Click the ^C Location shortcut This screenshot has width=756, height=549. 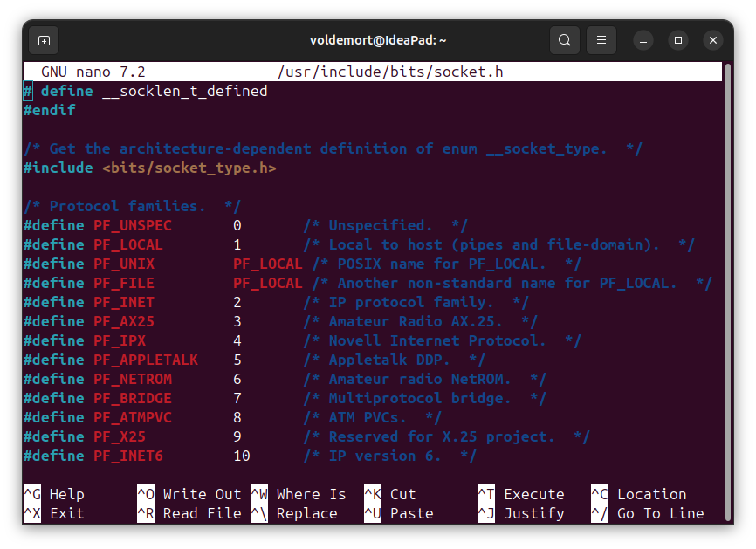click(639, 495)
